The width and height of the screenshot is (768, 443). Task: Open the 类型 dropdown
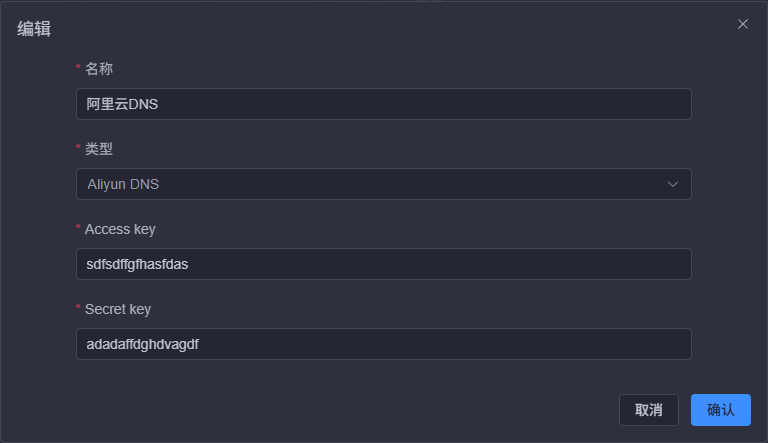pyautogui.click(x=383, y=184)
